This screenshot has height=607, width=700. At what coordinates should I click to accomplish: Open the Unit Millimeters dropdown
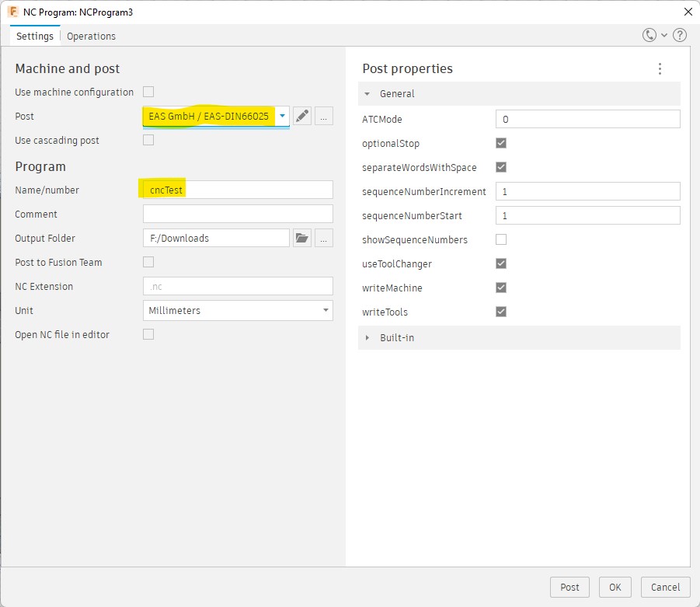[325, 311]
